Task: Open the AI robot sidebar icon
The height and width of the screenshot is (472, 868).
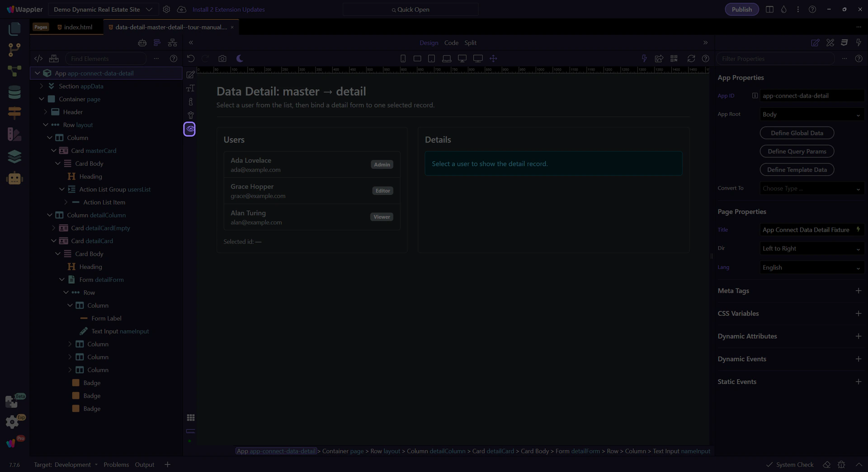Action: click(x=14, y=178)
